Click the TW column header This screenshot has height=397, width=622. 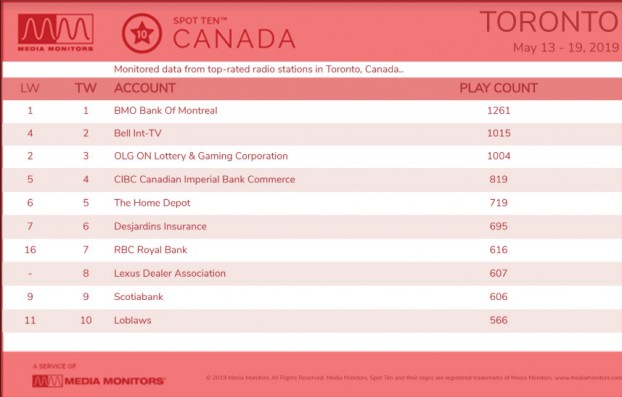pyautogui.click(x=86, y=88)
